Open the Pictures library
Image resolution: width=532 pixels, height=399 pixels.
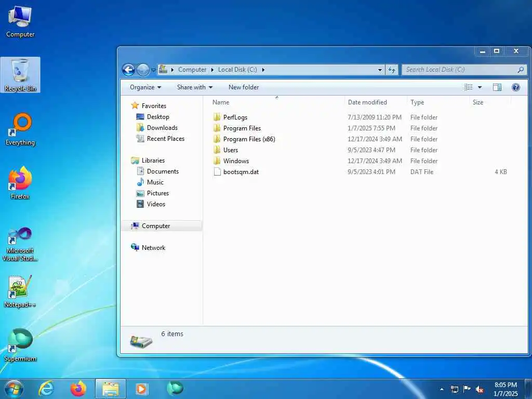153,193
